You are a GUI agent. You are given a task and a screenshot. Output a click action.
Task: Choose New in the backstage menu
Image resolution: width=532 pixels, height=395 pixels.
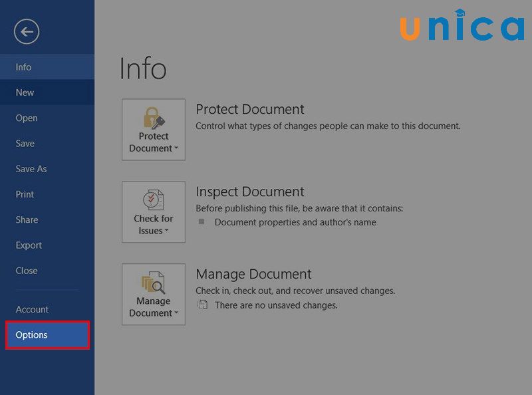click(25, 92)
